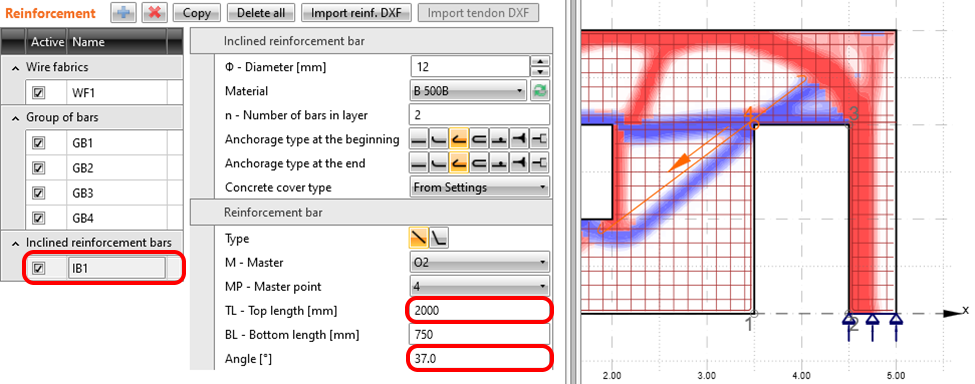The height and width of the screenshot is (384, 975).
Task: Select straight anchorage type at the beginning
Action: click(x=418, y=140)
